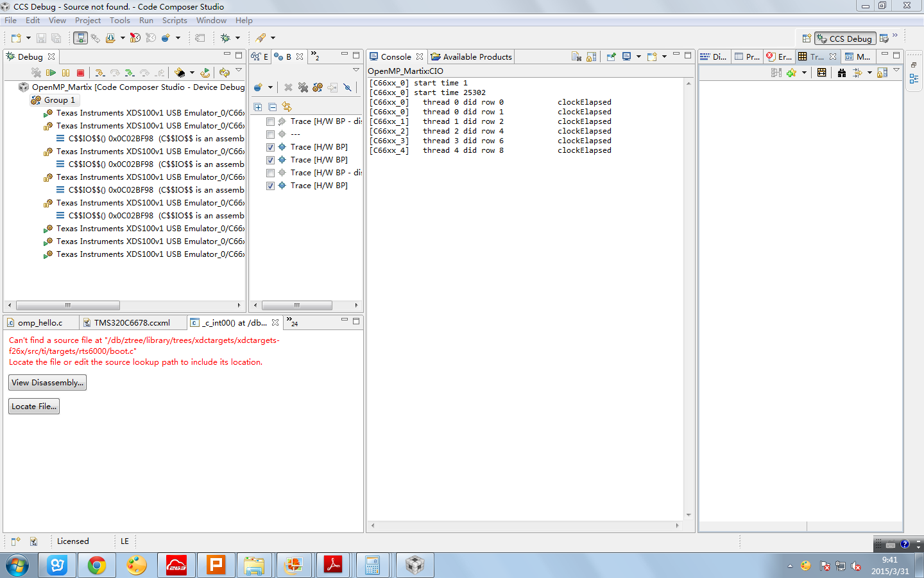
Task: Uncheck the fourth breakpoint, second Trace [H/W BP]
Action: tap(270, 160)
